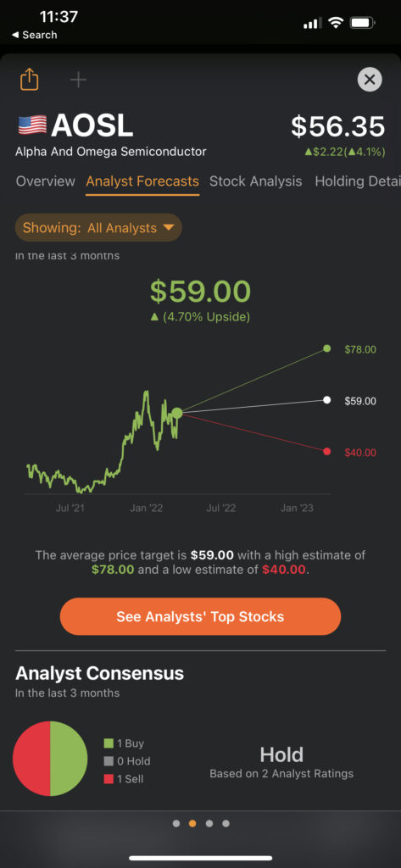The image size is (401, 868).
Task: Select the Analyst Forecasts tab
Action: (142, 181)
